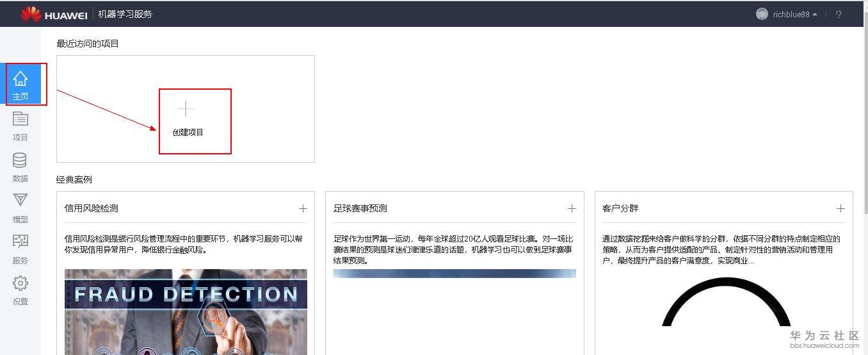Image resolution: width=868 pixels, height=355 pixels.
Task: Click the 客户分群 description text
Action: 721,250
